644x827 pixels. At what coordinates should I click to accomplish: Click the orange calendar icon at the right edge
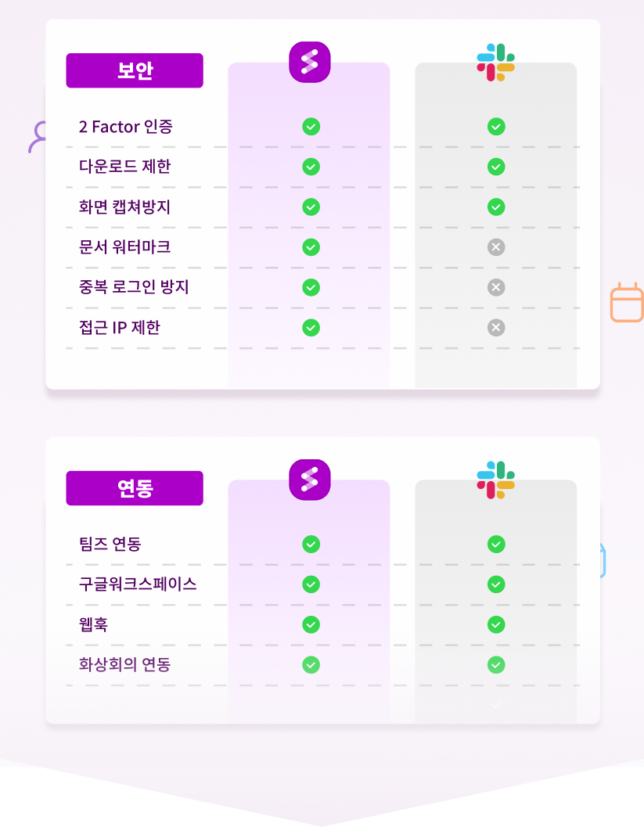(x=627, y=302)
